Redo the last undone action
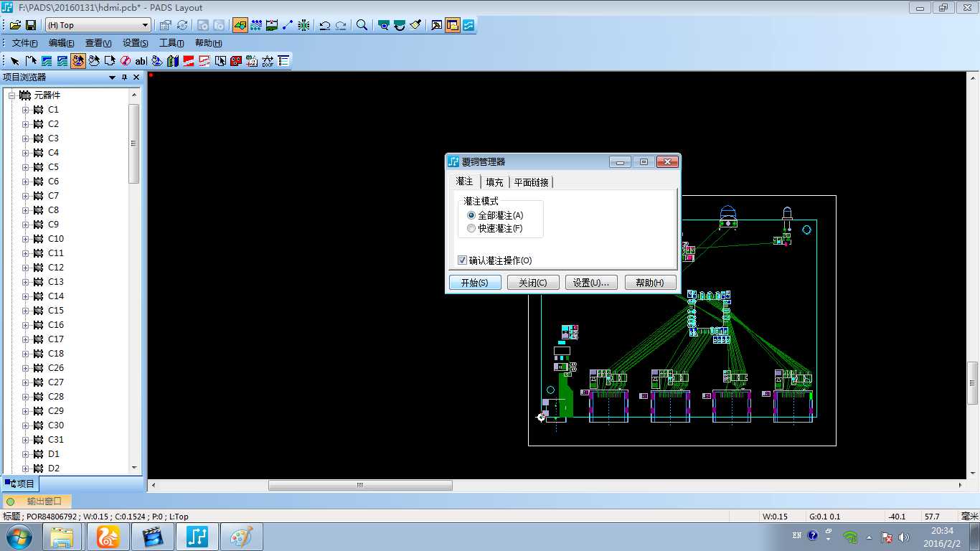Viewport: 980px width, 551px height. pos(341,25)
